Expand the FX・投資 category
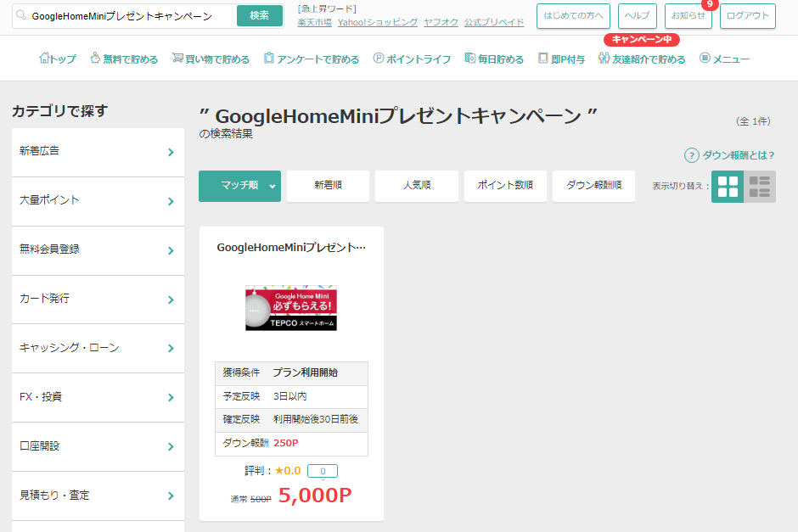This screenshot has width=798, height=532. 98,397
